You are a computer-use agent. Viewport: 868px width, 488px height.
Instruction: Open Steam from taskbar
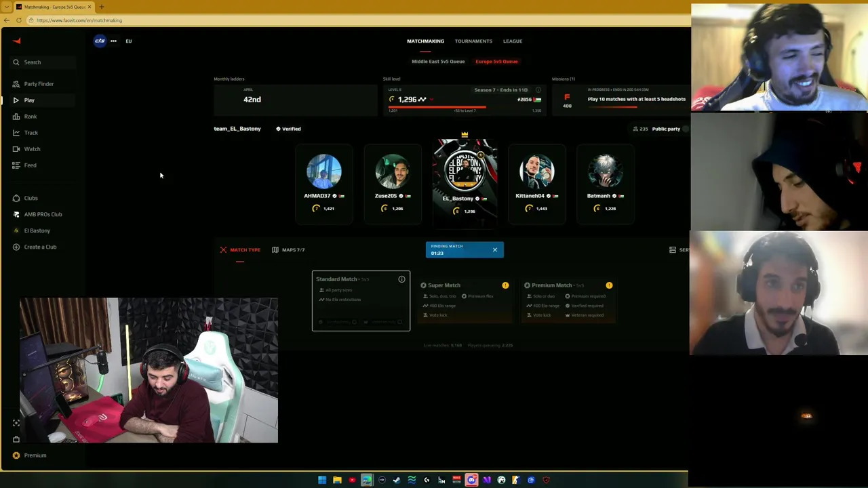[397, 481]
